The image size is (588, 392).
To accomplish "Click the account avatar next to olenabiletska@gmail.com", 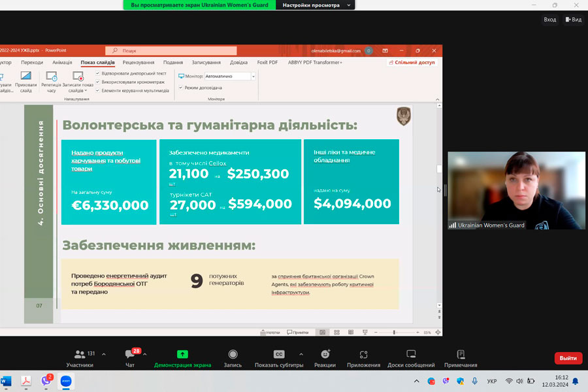I will click(x=368, y=51).
